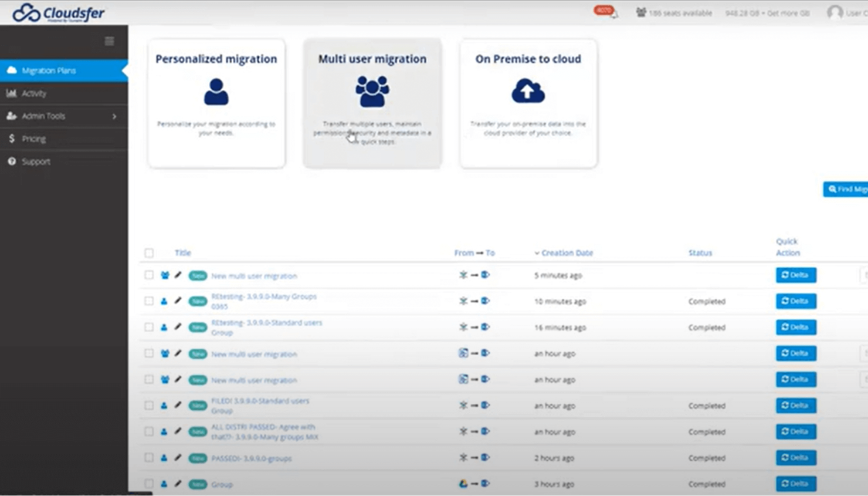Open the Support section
The width and height of the screenshot is (868, 496).
coord(35,161)
